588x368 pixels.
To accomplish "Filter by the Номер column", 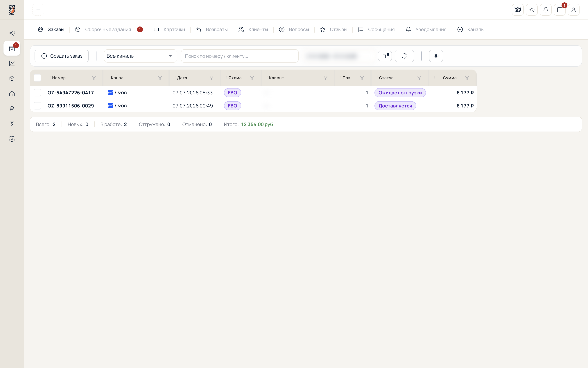I will pyautogui.click(x=94, y=78).
